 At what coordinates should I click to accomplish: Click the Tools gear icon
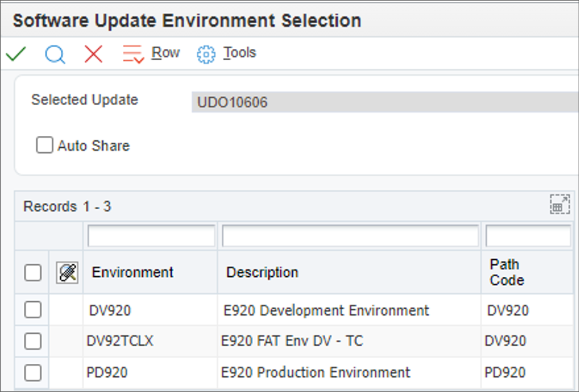pos(206,54)
